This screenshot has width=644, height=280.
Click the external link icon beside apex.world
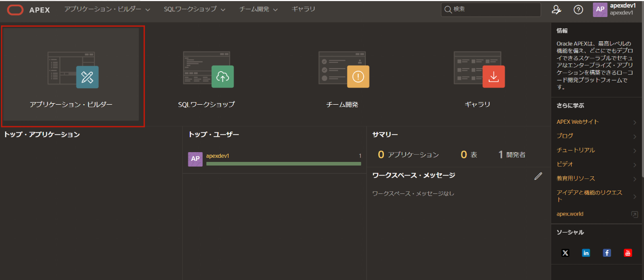tap(635, 214)
